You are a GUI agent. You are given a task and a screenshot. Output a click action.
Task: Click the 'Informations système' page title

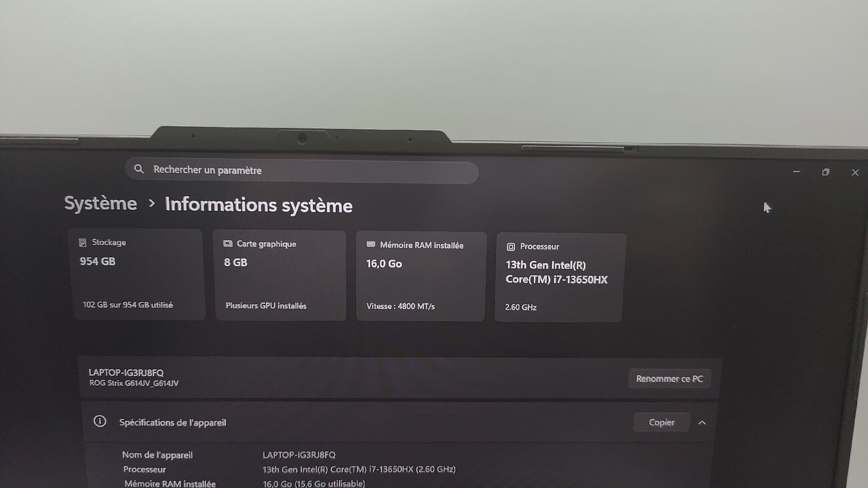coord(258,205)
